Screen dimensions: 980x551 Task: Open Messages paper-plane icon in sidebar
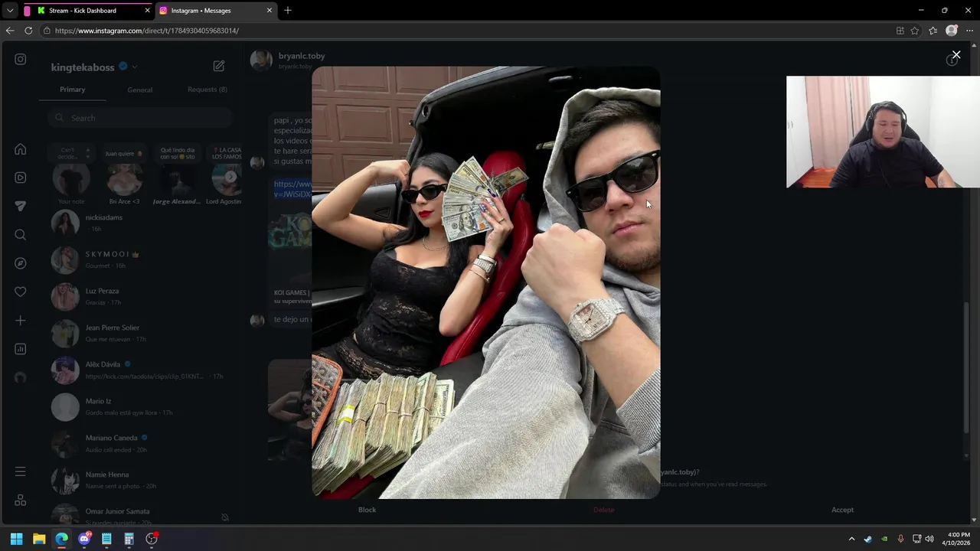(x=21, y=206)
